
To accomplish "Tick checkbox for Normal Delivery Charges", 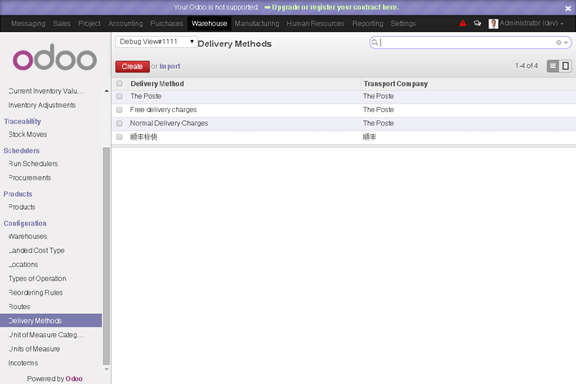I will (119, 123).
